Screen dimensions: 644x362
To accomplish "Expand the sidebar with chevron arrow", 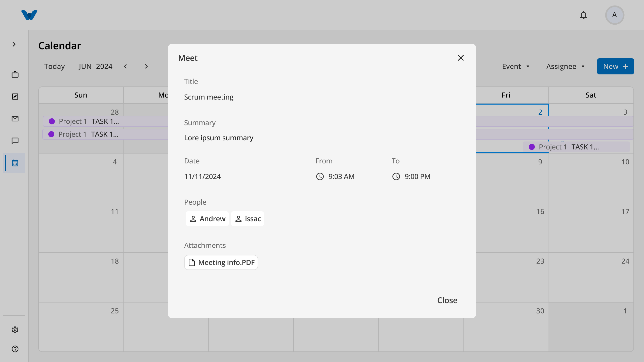I will point(14,44).
